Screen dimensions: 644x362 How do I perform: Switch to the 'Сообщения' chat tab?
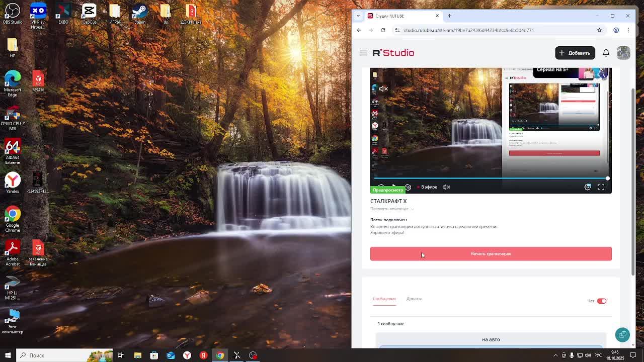[x=384, y=299]
